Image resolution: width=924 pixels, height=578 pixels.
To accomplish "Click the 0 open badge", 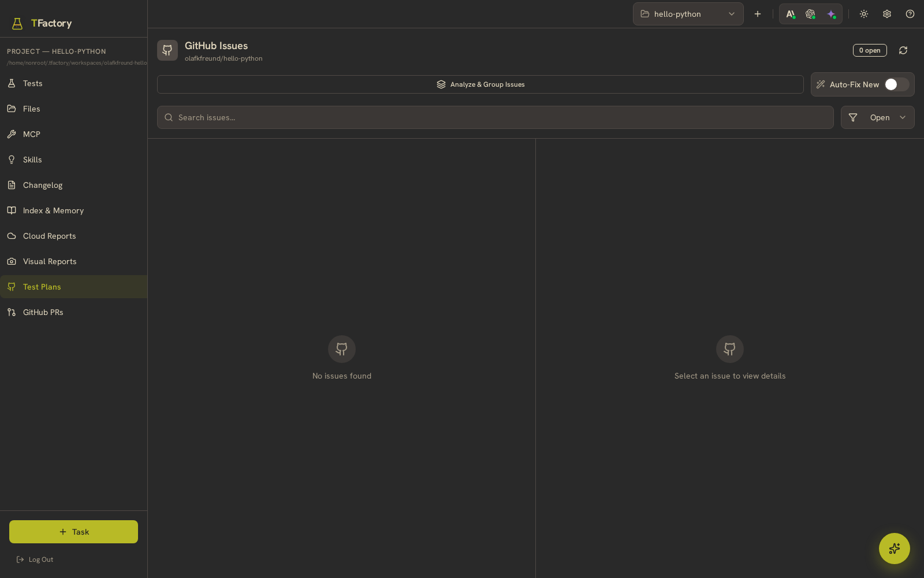I will click(x=870, y=50).
